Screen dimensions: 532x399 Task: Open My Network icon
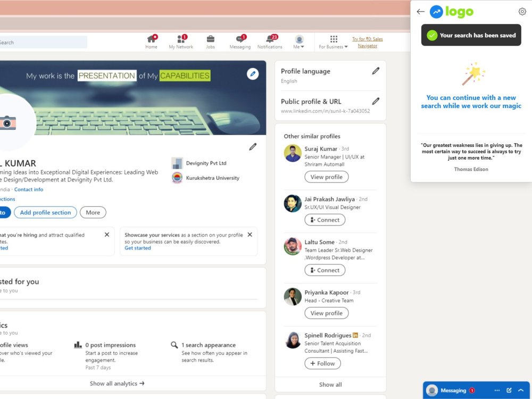point(181,41)
